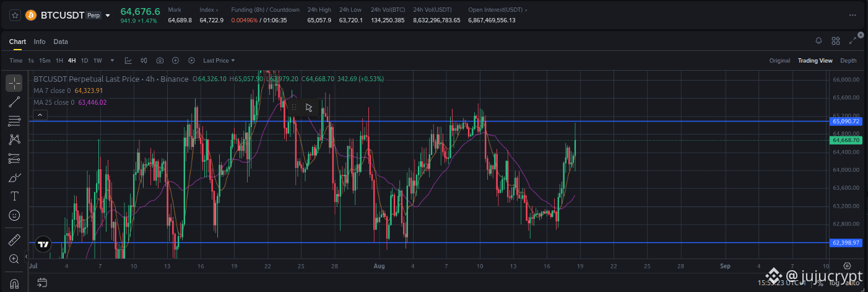Select the horizontal lines Fibonacci tool
Screen dimensions: 868x292
[x=14, y=121]
